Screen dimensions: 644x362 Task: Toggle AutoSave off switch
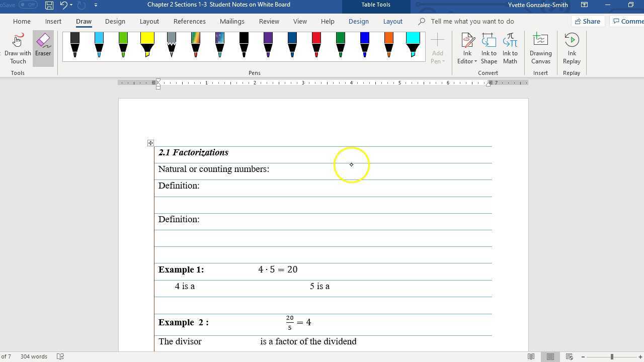click(29, 5)
